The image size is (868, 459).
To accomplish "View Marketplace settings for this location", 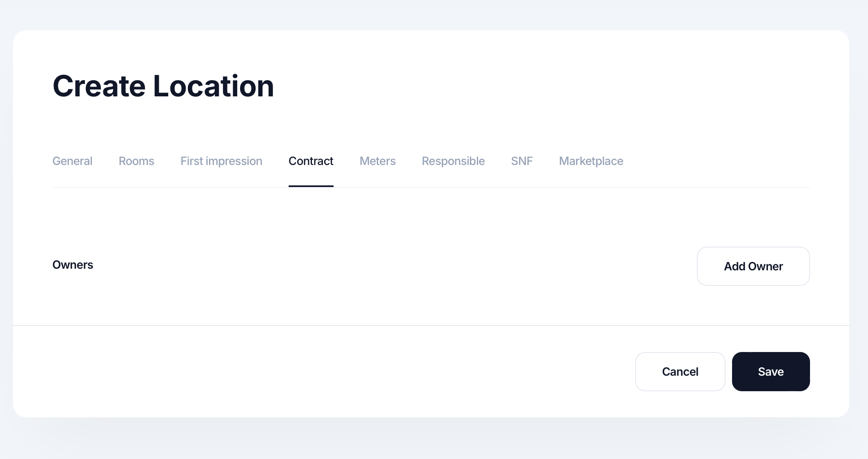I will coord(591,161).
